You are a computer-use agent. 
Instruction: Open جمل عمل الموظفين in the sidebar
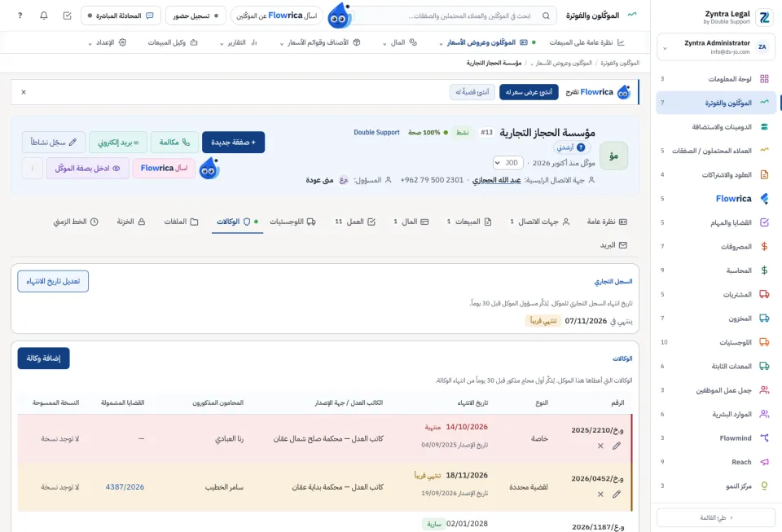click(x=716, y=390)
